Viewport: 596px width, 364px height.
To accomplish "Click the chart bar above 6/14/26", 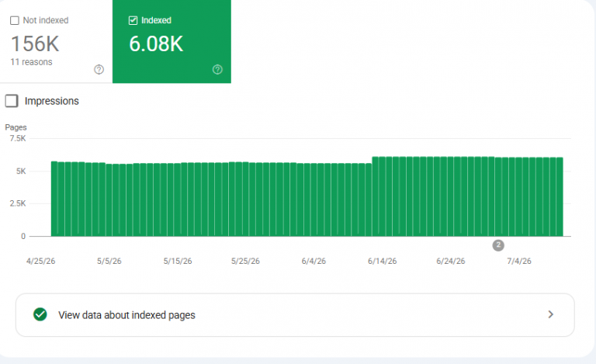I will pos(382,196).
